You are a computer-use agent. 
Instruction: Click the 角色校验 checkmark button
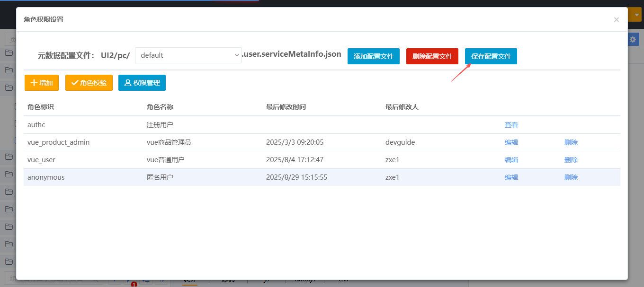coord(89,83)
